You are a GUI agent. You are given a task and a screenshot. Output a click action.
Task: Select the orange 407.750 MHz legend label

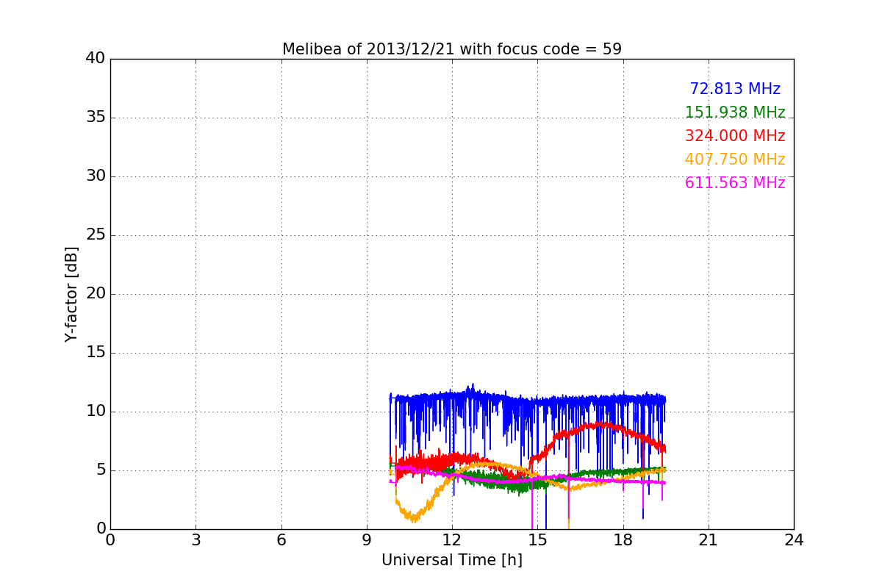[x=735, y=159]
